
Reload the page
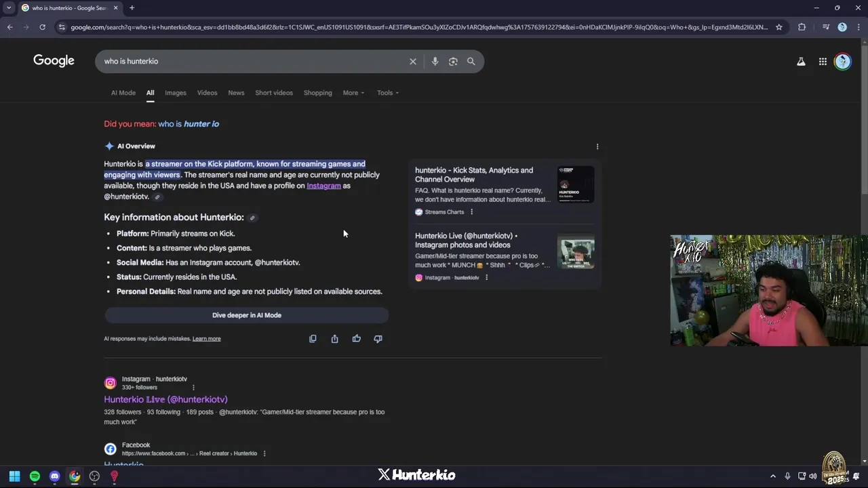(x=42, y=27)
